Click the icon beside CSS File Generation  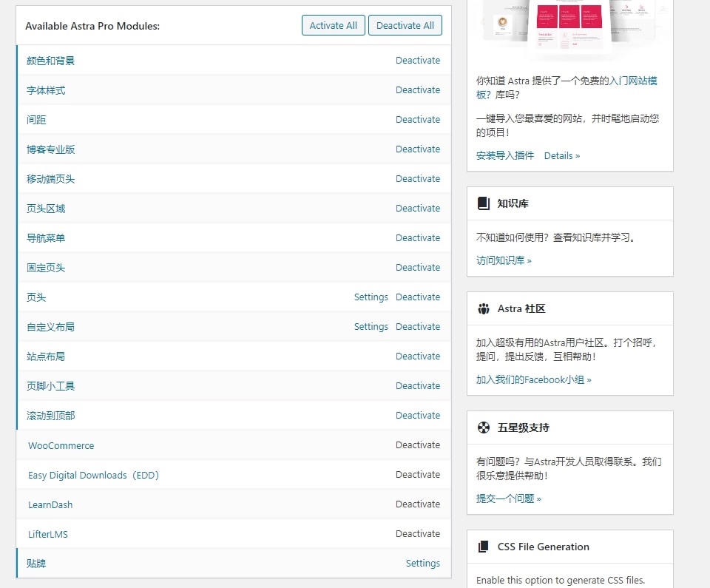(x=484, y=547)
